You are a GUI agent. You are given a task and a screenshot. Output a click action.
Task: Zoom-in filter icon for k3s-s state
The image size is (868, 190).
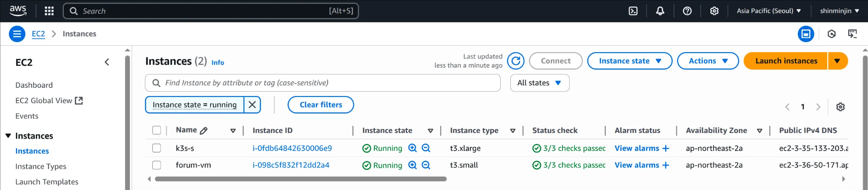412,148
